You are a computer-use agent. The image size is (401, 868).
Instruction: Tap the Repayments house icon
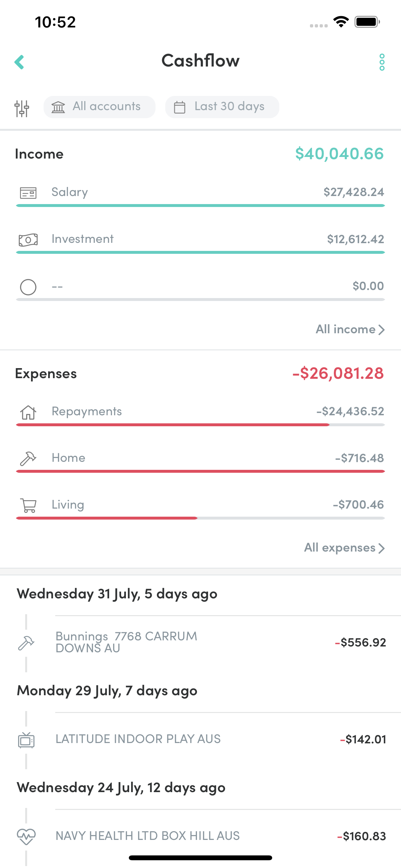[x=28, y=412]
